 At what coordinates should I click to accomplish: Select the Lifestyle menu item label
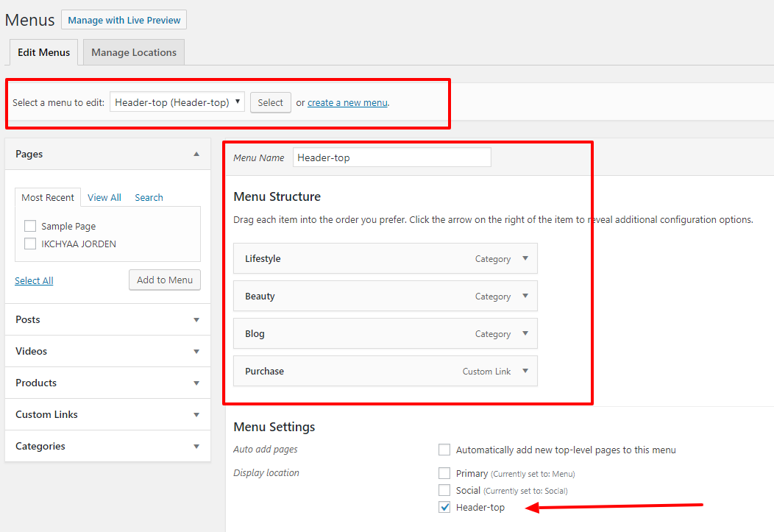[x=263, y=258]
